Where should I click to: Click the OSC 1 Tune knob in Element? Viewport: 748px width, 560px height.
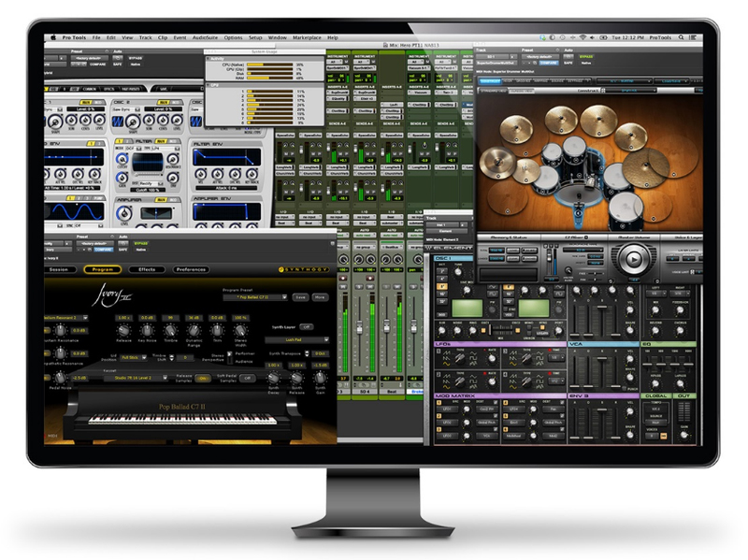coord(458,272)
